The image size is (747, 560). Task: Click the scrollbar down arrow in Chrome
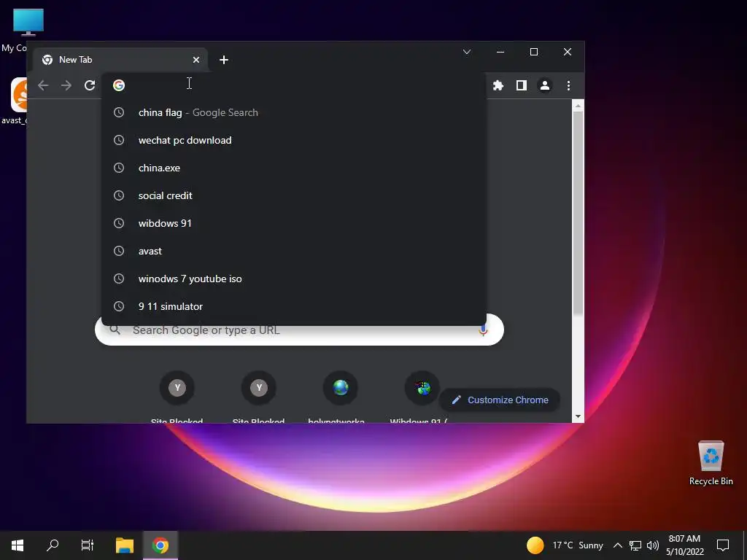pos(578,416)
